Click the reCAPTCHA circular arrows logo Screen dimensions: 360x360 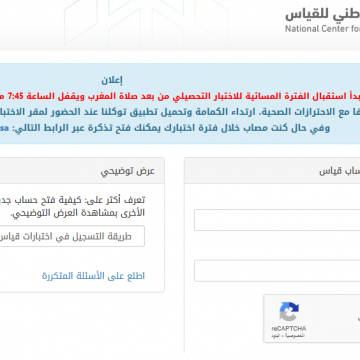289,311
